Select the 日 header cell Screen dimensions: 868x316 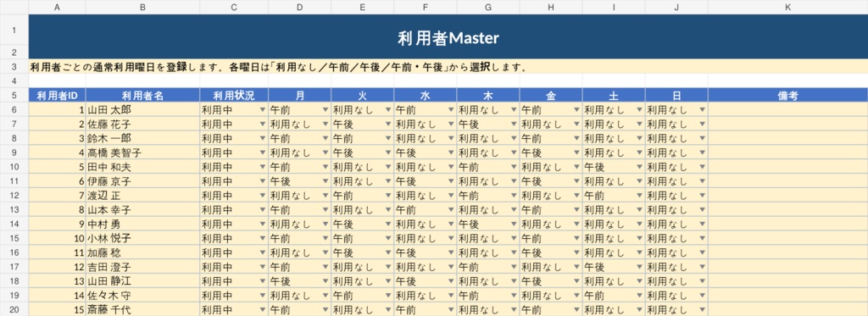click(677, 95)
